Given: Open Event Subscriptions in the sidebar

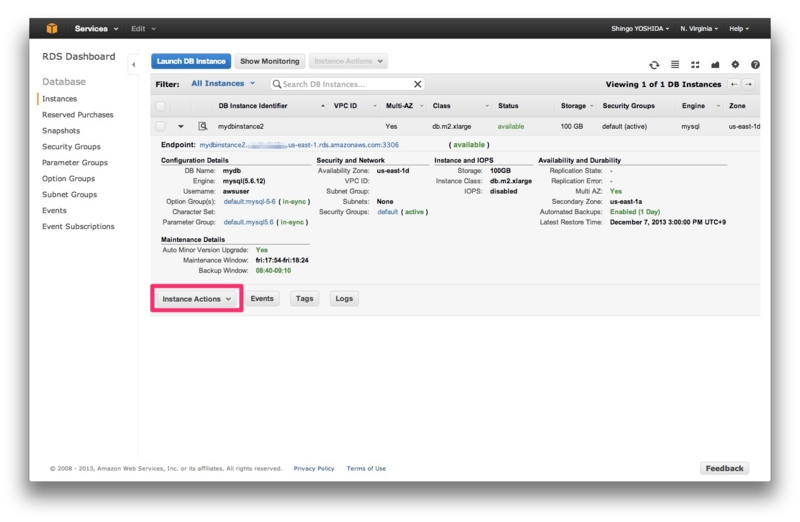Looking at the screenshot, I should pos(78,226).
